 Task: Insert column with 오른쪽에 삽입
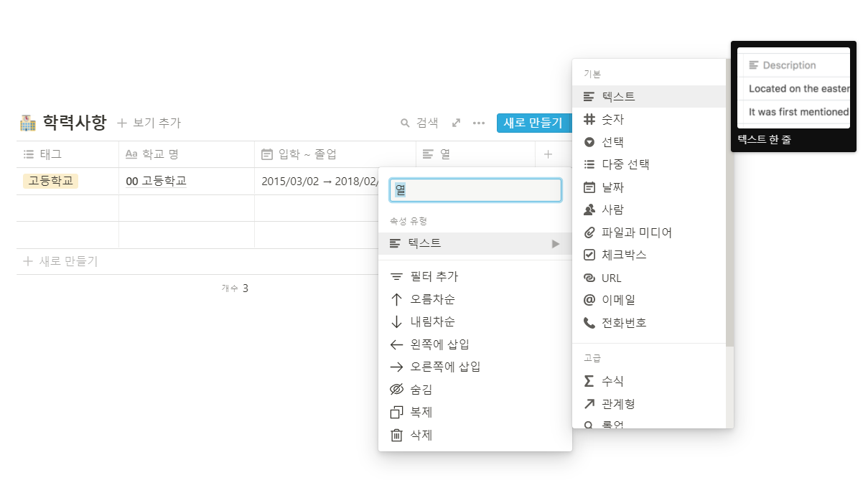pyautogui.click(x=475, y=367)
